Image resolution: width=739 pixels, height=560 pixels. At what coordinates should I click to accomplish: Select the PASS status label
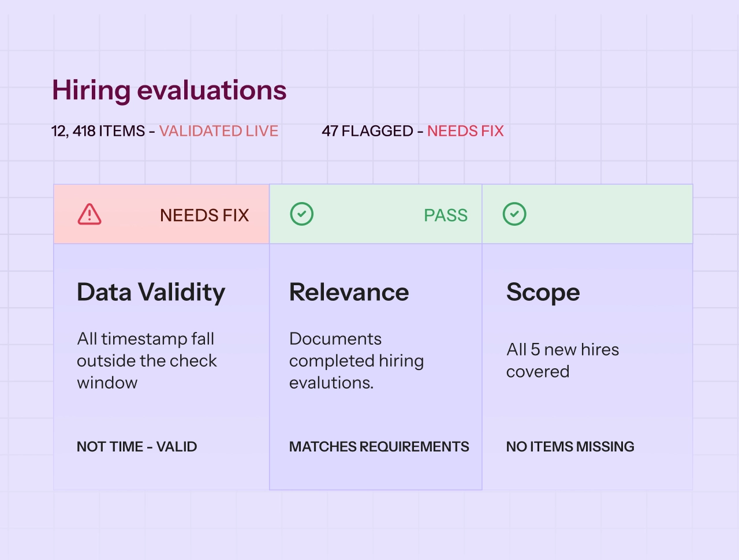[446, 215]
